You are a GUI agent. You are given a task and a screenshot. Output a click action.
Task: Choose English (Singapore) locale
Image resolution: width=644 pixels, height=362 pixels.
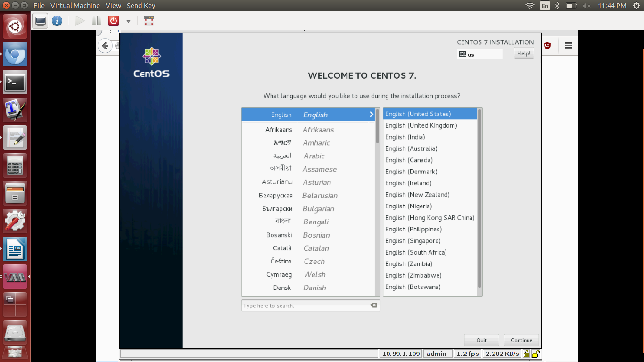coord(430,241)
